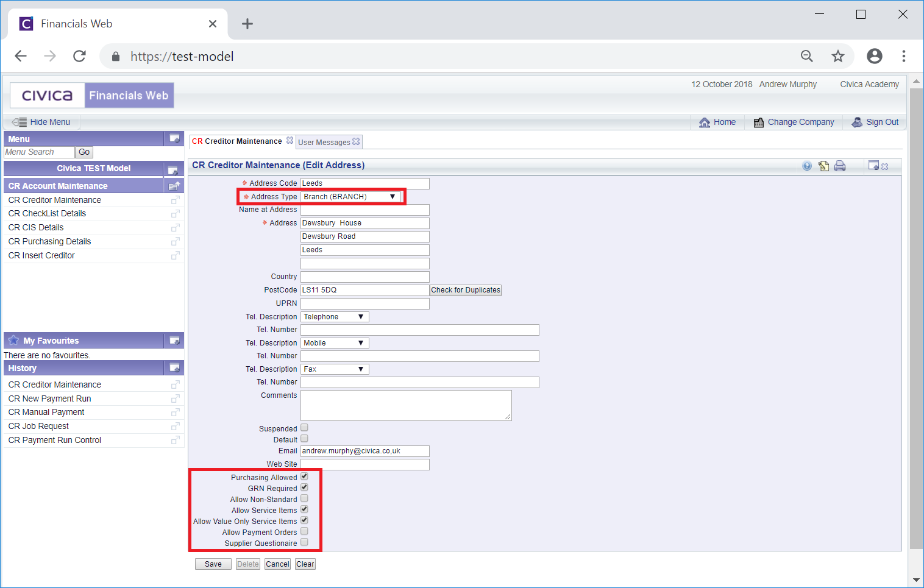Image resolution: width=924 pixels, height=588 pixels.
Task: Open history CR New Payment Run in new window
Action: pyautogui.click(x=175, y=399)
